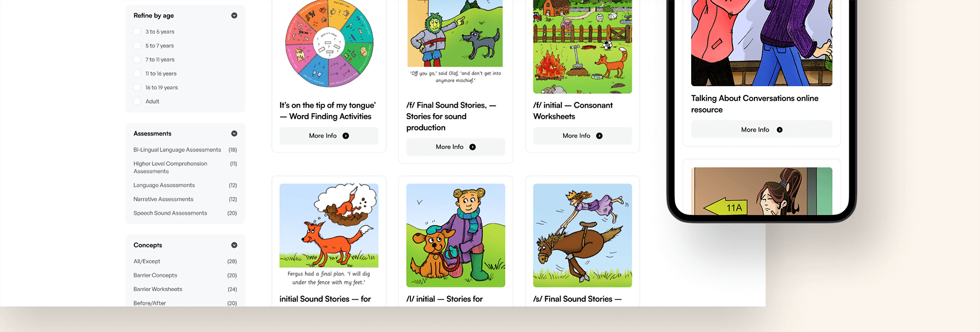Tick the 7 to 11 years checkbox

[137, 60]
